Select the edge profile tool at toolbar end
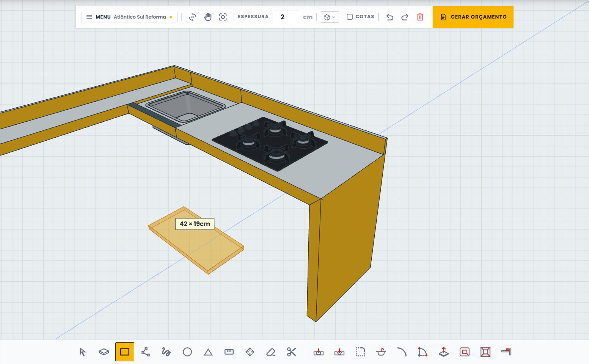Screen dimensions: 589x364 506,352
